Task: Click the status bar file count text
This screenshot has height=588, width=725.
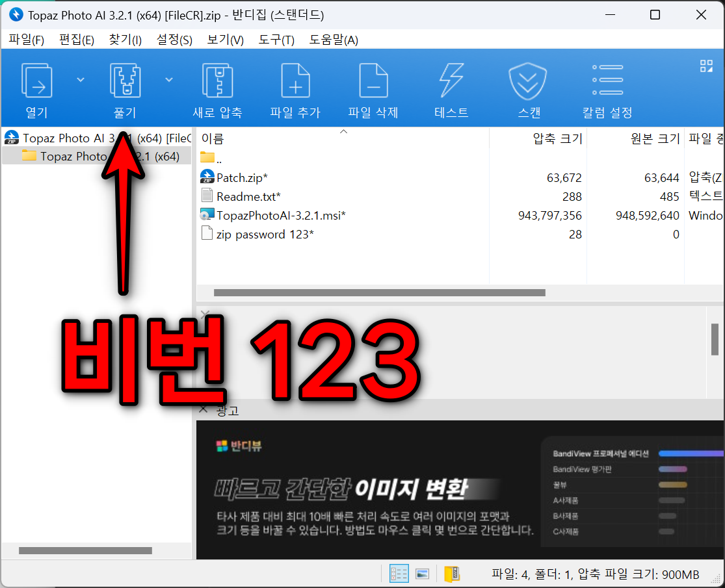Action: click(595, 574)
